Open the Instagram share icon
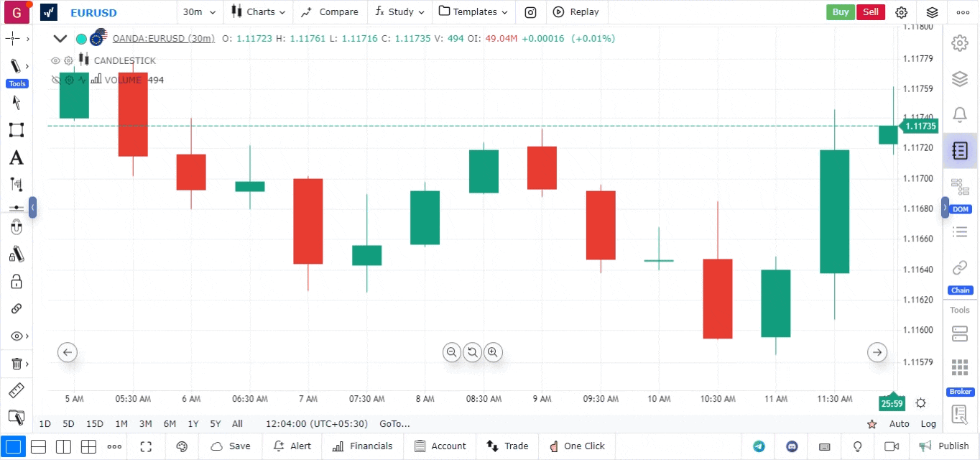This screenshot has width=980, height=460. tap(530, 12)
